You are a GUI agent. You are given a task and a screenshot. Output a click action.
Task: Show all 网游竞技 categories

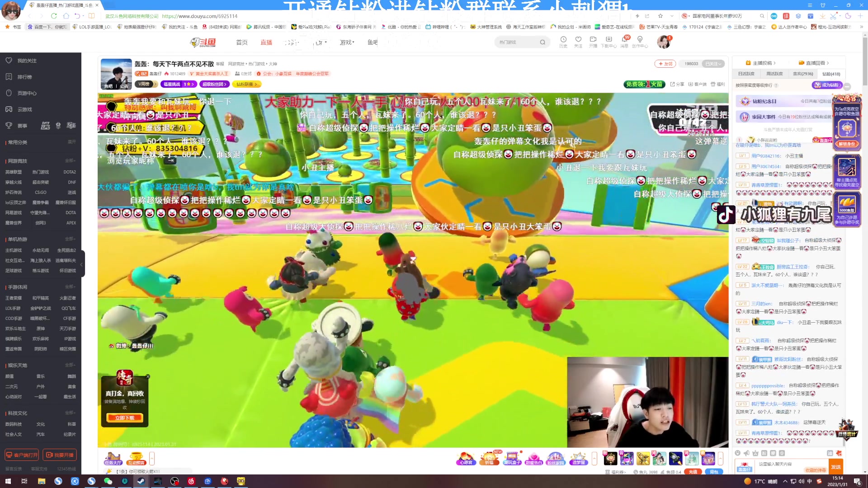(70, 161)
